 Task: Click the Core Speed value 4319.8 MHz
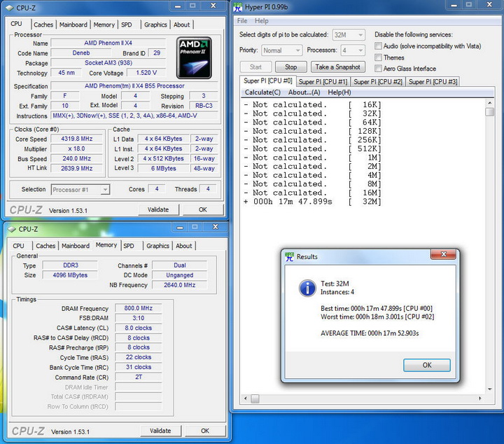[77, 139]
